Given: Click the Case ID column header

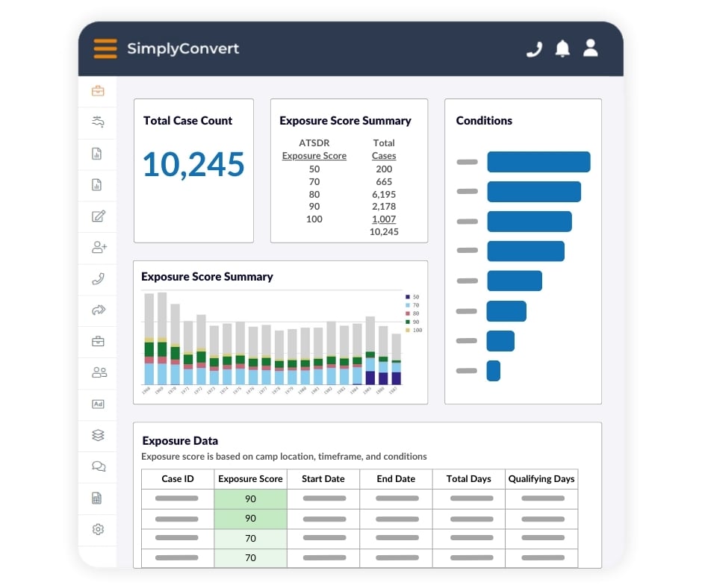Looking at the screenshot, I should point(178,479).
